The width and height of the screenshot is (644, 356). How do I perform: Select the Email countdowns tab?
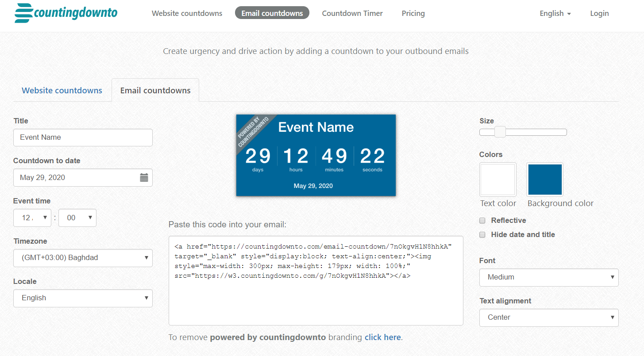(x=155, y=91)
